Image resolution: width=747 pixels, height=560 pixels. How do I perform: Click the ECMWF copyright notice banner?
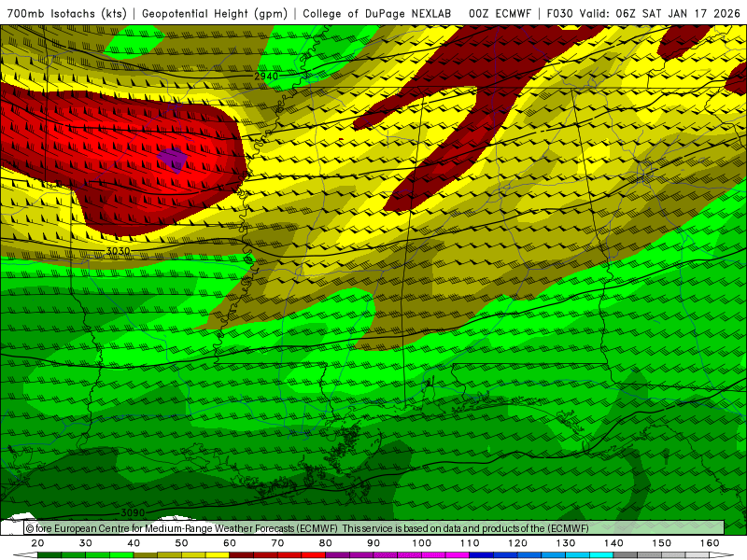pos(374,528)
